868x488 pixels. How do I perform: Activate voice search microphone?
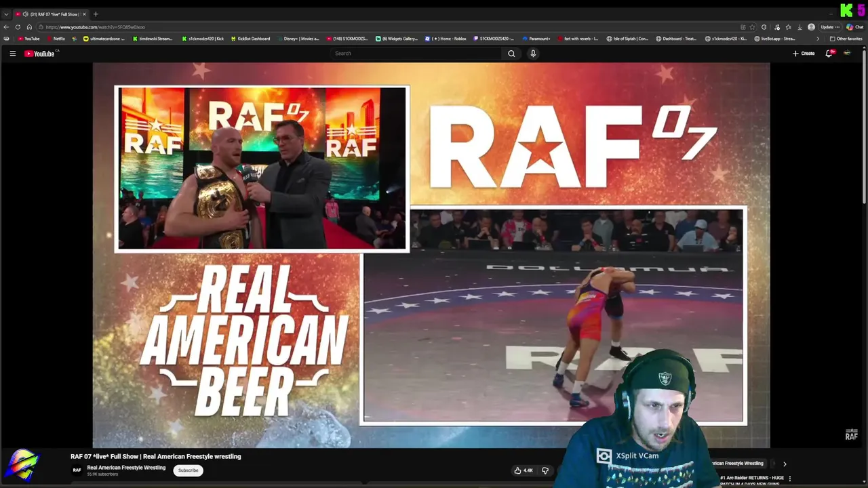(533, 54)
